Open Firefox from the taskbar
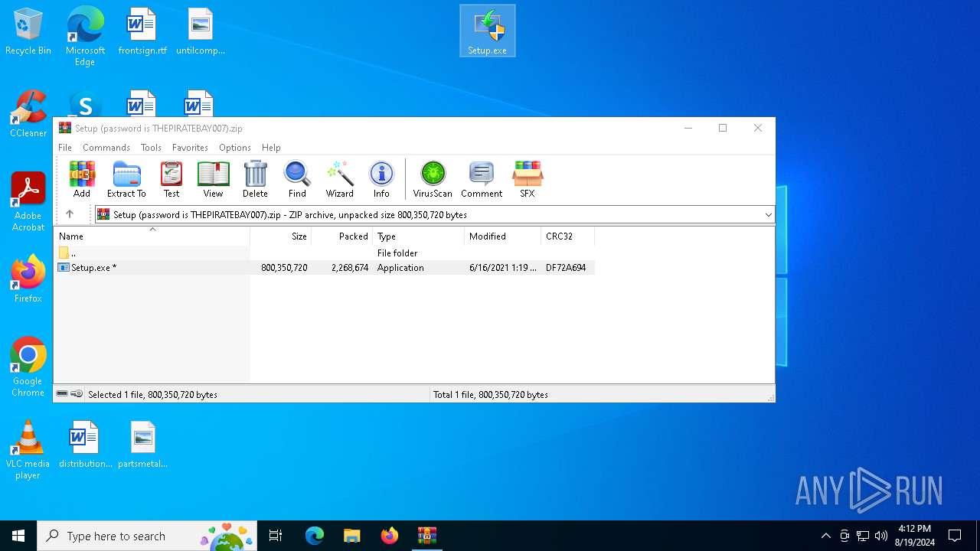 coord(390,536)
